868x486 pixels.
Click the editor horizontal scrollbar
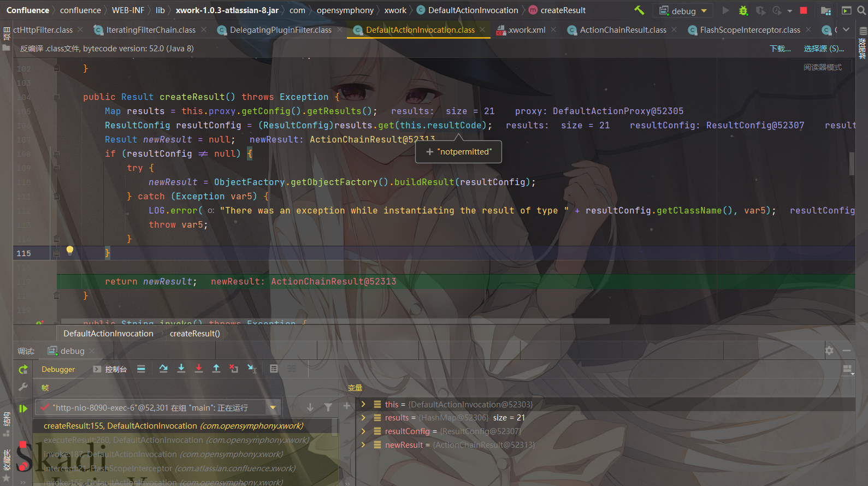pyautogui.click(x=335, y=321)
